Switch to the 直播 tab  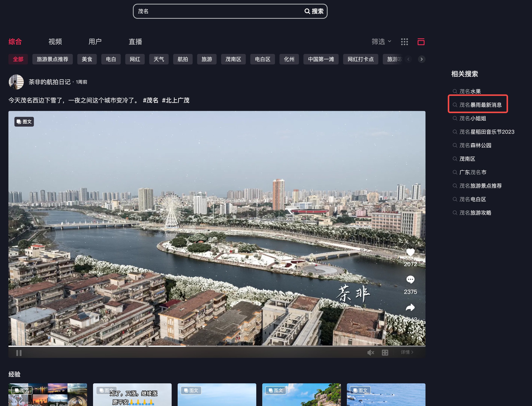(135, 42)
